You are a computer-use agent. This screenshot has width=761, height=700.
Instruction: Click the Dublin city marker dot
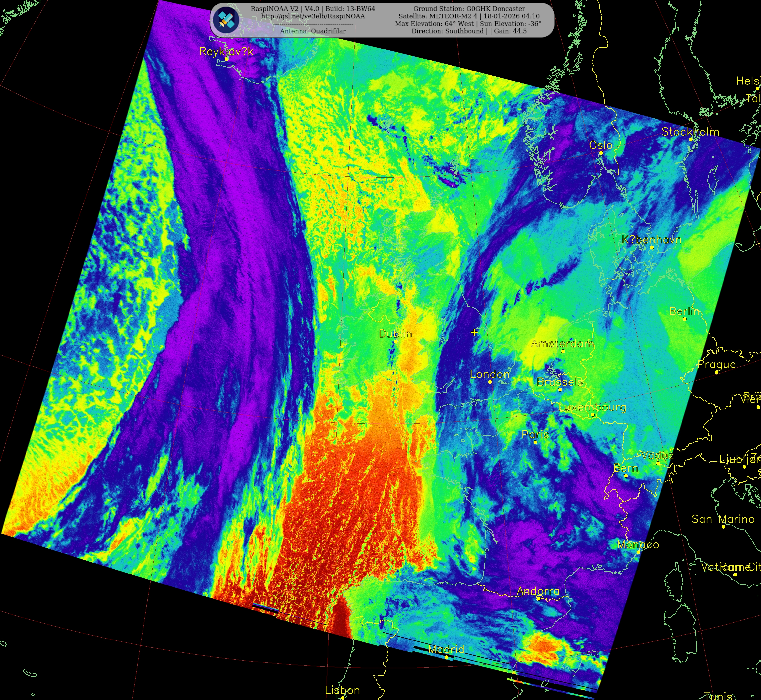396,341
